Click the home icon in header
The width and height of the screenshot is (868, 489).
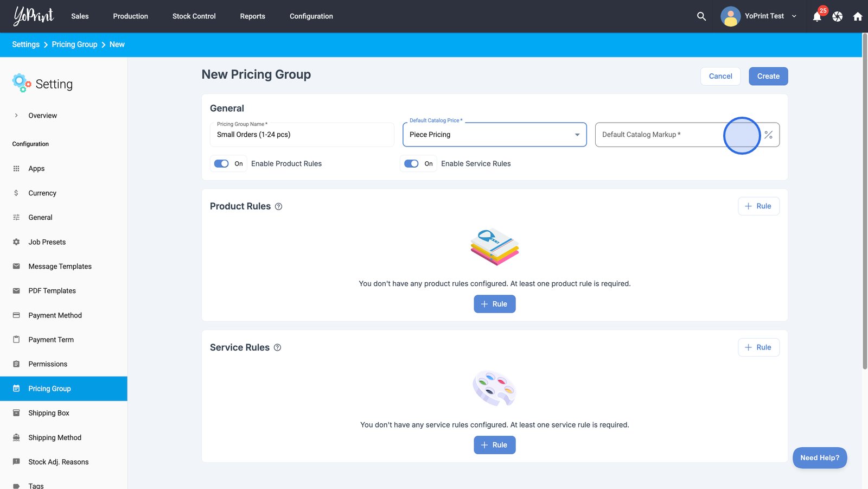coord(858,17)
